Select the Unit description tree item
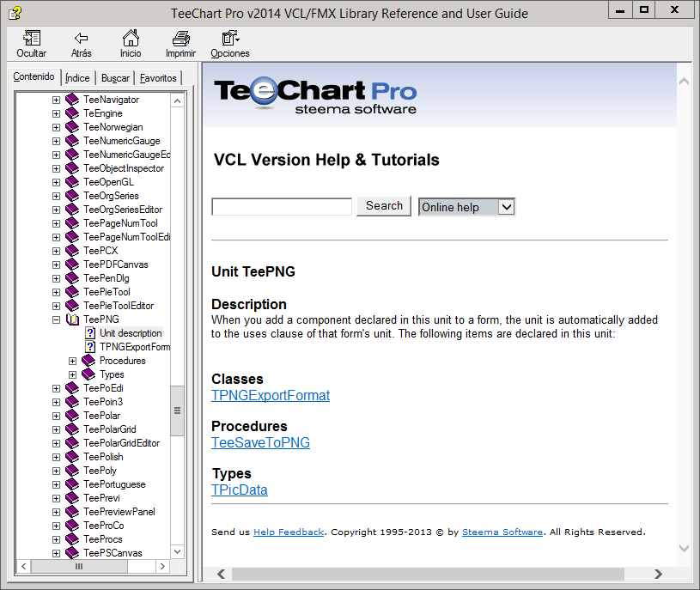700x590 pixels. [x=131, y=333]
